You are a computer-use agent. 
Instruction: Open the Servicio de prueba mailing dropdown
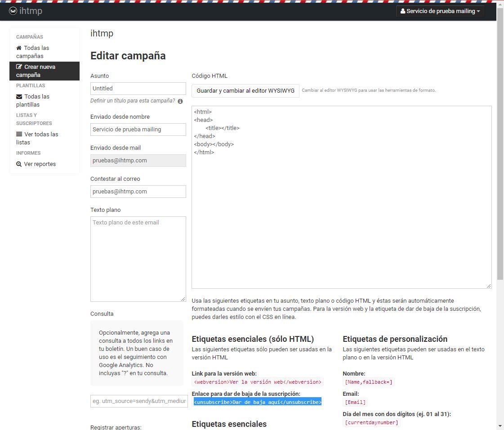(x=440, y=11)
